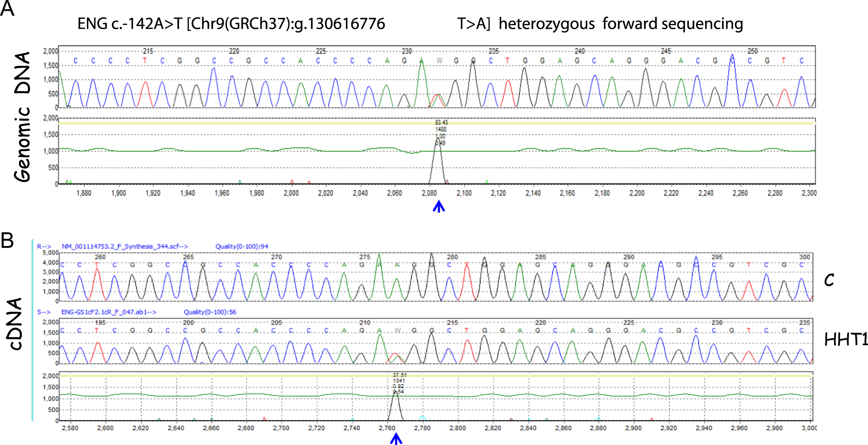Screen dimensions: 868x445
Task: Click base position number "210" in HHT1 trace
Action: pyautogui.click(x=365, y=323)
